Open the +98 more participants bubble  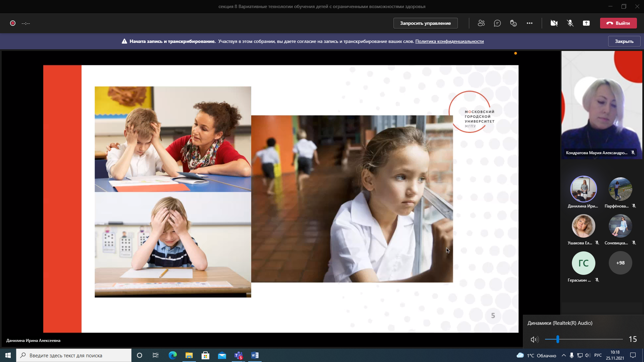620,263
